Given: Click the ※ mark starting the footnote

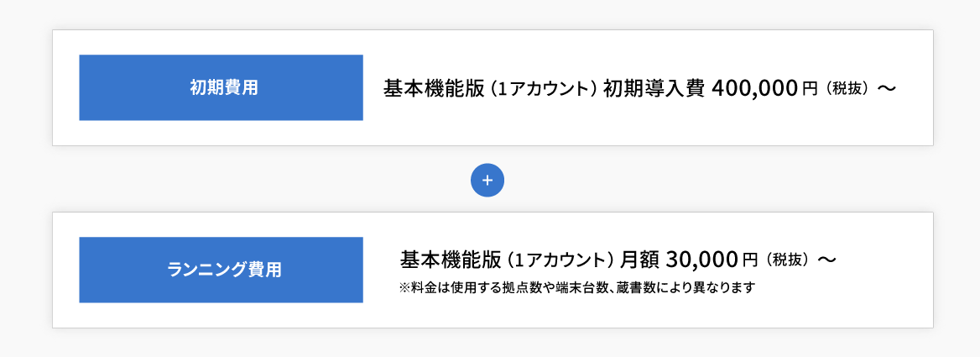Looking at the screenshot, I should [405, 287].
